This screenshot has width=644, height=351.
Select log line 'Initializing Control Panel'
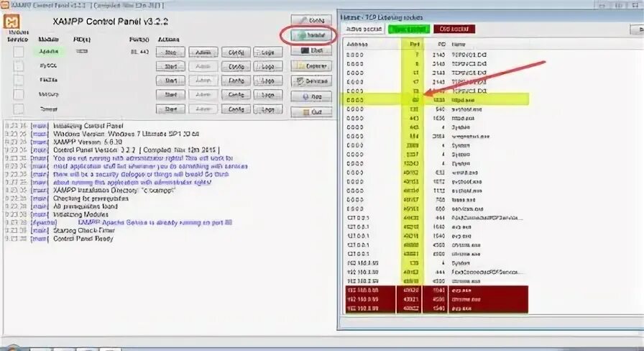88,126
